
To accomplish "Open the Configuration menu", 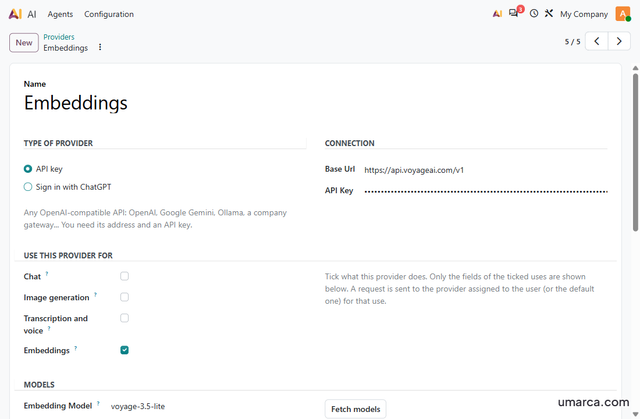I will tap(109, 14).
